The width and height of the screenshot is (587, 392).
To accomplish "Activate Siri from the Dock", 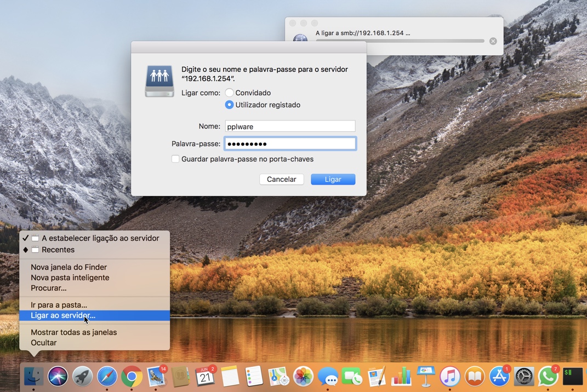I will 58,376.
